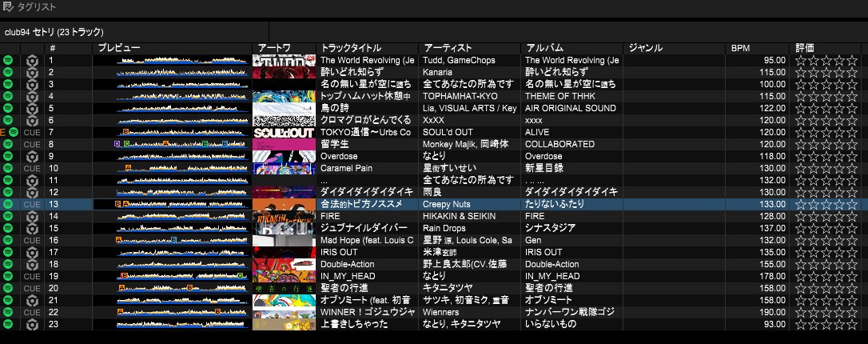Click Spotify icon in IRIS OUT row

(8, 252)
